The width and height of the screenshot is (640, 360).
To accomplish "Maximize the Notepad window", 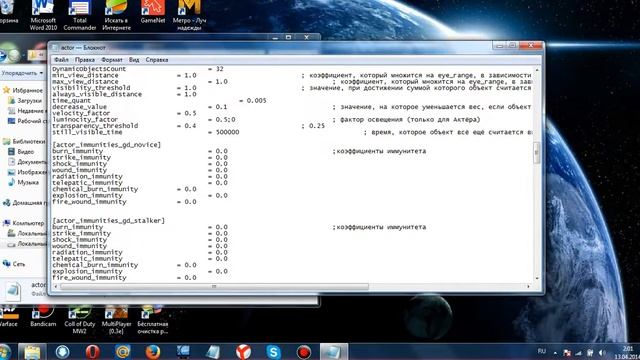I will point(513,46).
